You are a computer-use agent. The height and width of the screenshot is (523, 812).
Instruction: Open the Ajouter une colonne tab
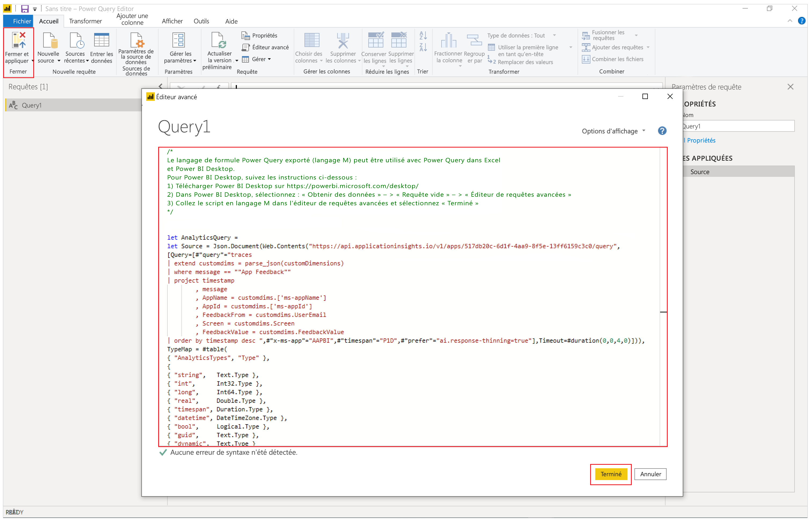[x=132, y=19]
